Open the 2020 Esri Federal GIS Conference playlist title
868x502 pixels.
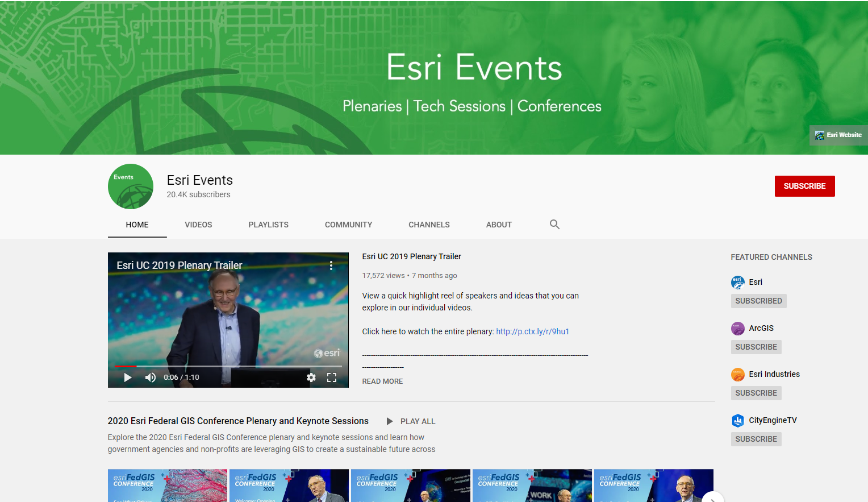(x=238, y=421)
